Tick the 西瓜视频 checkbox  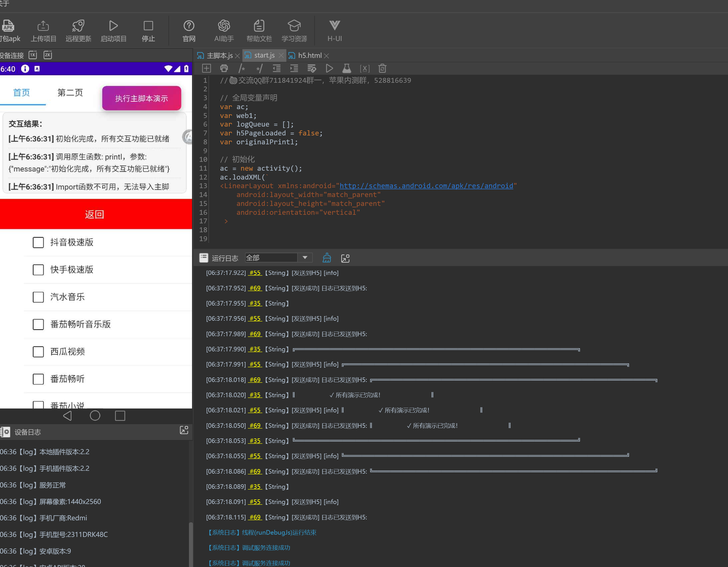pos(38,352)
